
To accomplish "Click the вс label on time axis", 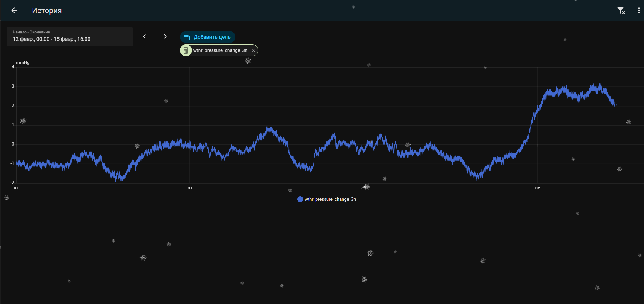I will coord(537,188).
